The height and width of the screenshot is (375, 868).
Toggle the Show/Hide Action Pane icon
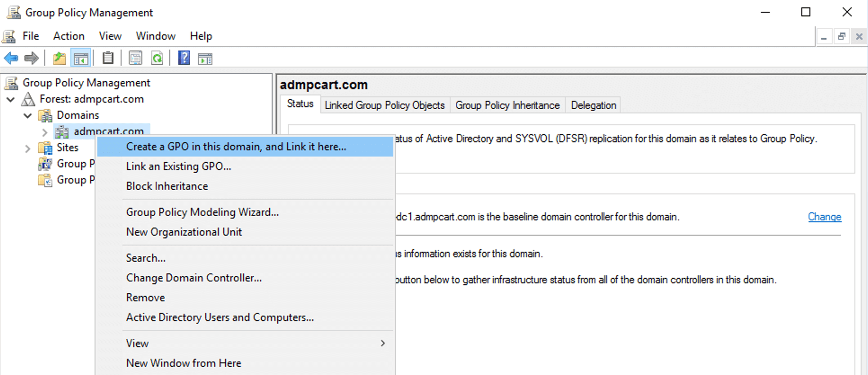[205, 58]
